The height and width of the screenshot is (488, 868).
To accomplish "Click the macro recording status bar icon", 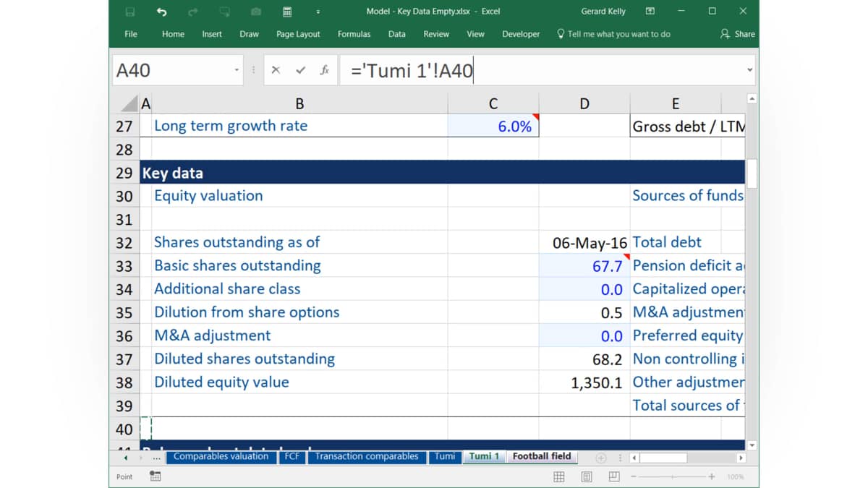I will point(156,476).
